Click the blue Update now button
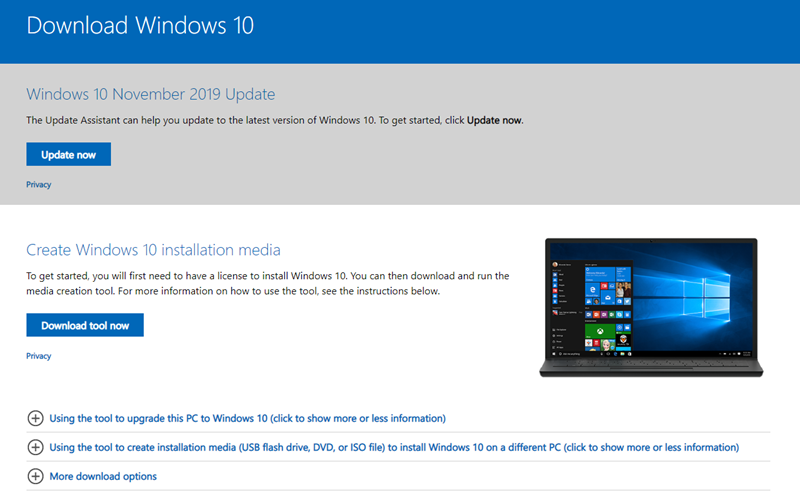Screen dimensions: 800x498 pyautogui.click(x=68, y=154)
